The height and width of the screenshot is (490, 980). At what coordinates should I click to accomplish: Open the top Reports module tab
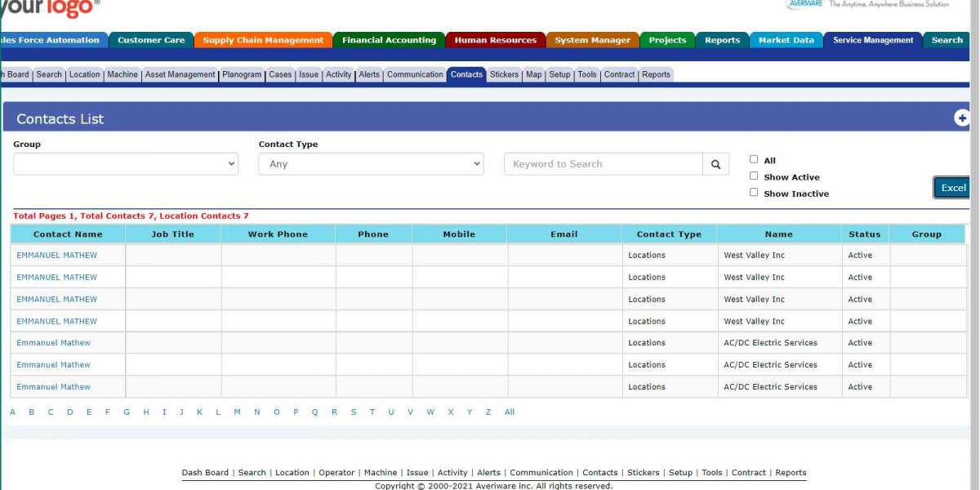tap(722, 40)
